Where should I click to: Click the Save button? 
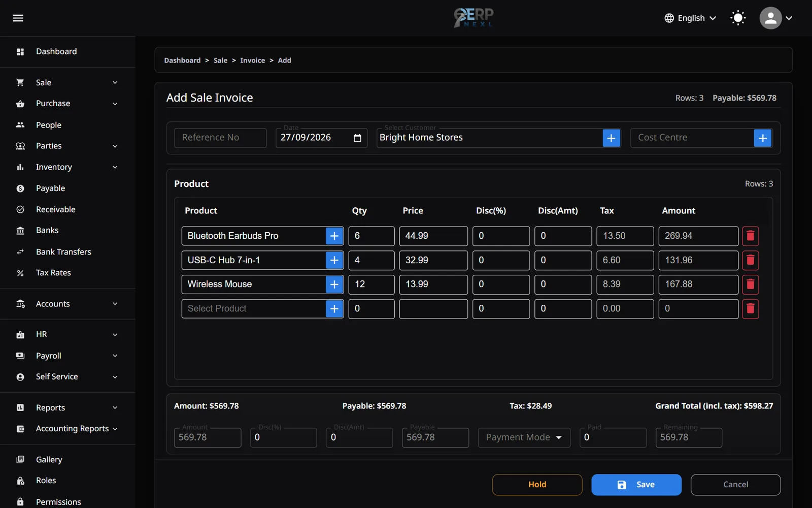(636, 485)
